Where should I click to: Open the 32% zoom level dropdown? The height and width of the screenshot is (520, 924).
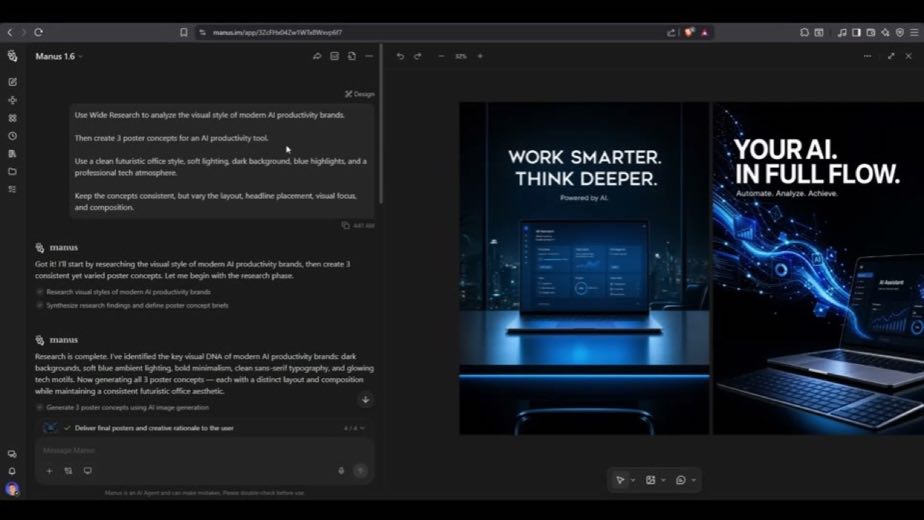tap(461, 56)
